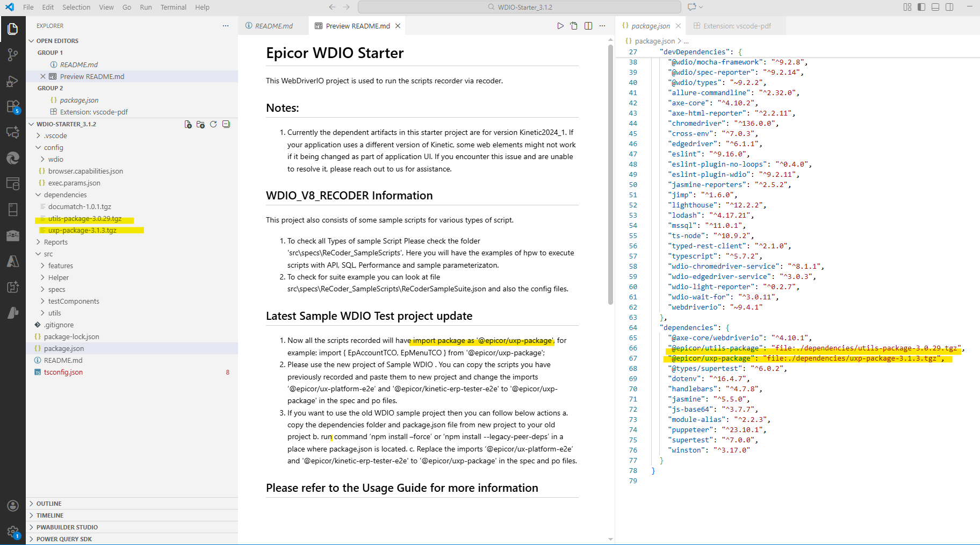This screenshot has width=980, height=545.
Task: Open the Run and Debug view
Action: pos(12,81)
